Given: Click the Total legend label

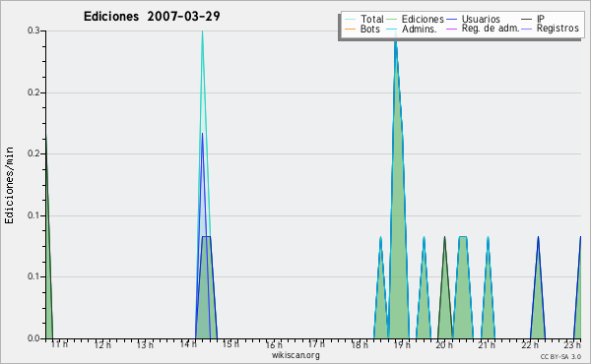Looking at the screenshot, I should (x=371, y=19).
